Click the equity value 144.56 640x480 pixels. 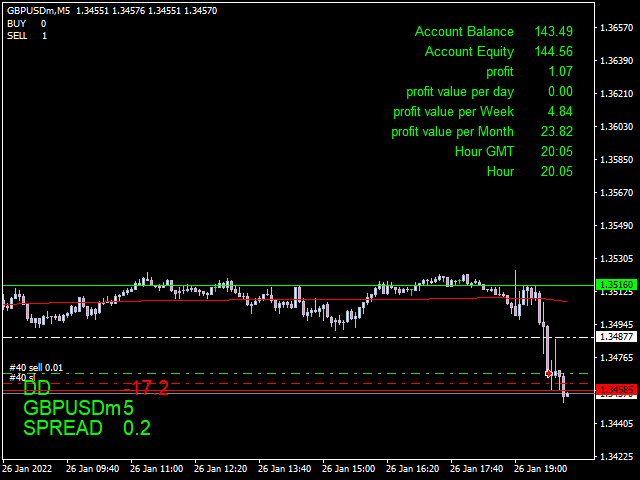pos(553,51)
